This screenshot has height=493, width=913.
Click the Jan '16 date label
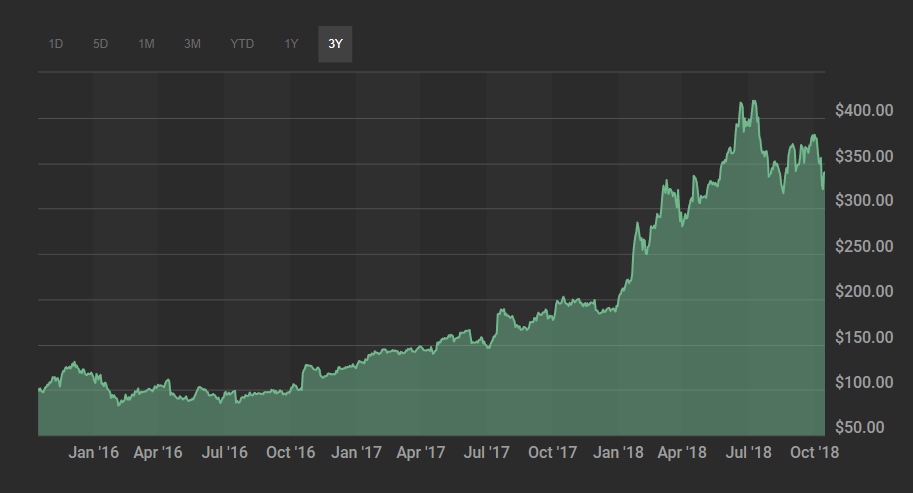pyautogui.click(x=94, y=453)
